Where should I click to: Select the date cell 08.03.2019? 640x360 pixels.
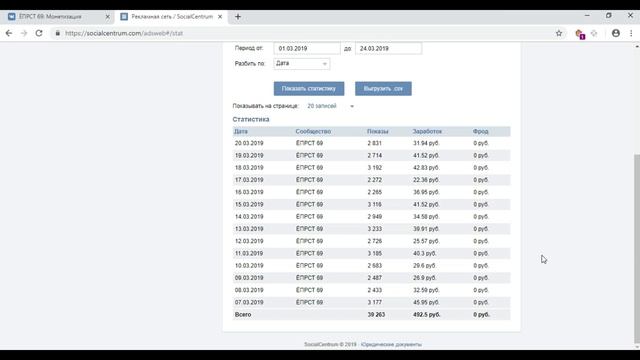249,290
